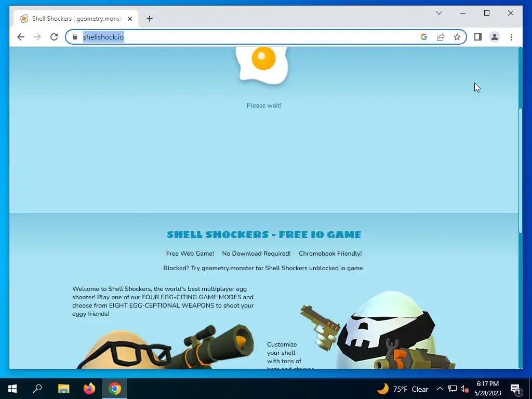
Task: Click the Google icon in address bar
Action: pos(424,37)
